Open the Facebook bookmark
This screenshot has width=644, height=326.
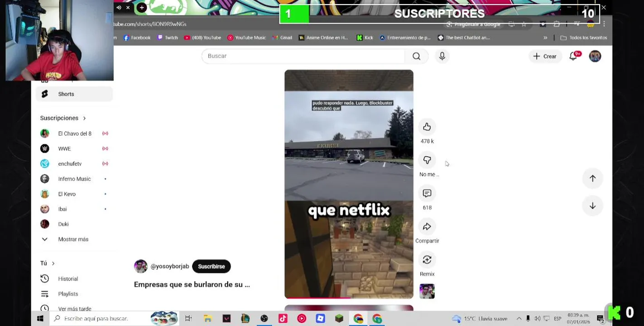[x=137, y=38]
